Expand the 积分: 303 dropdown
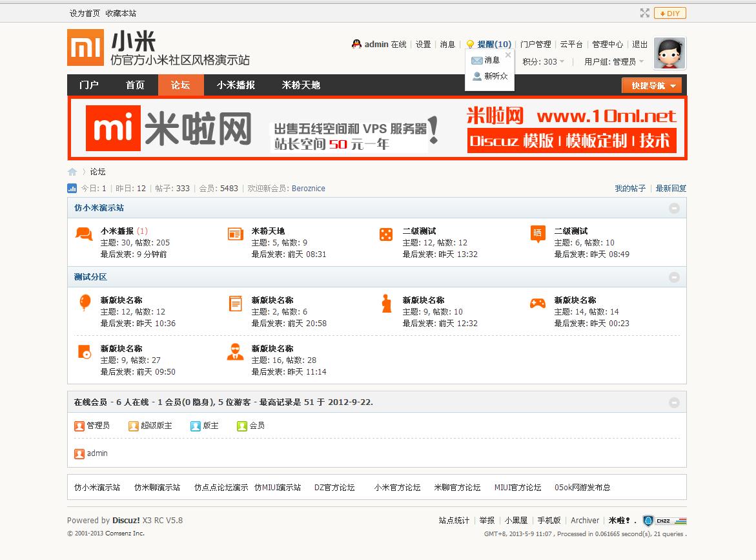The height and width of the screenshot is (560, 756). click(544, 62)
